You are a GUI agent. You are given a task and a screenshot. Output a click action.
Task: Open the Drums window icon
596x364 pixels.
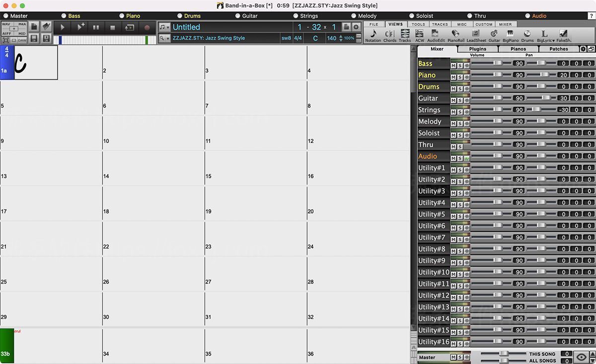[x=527, y=35]
